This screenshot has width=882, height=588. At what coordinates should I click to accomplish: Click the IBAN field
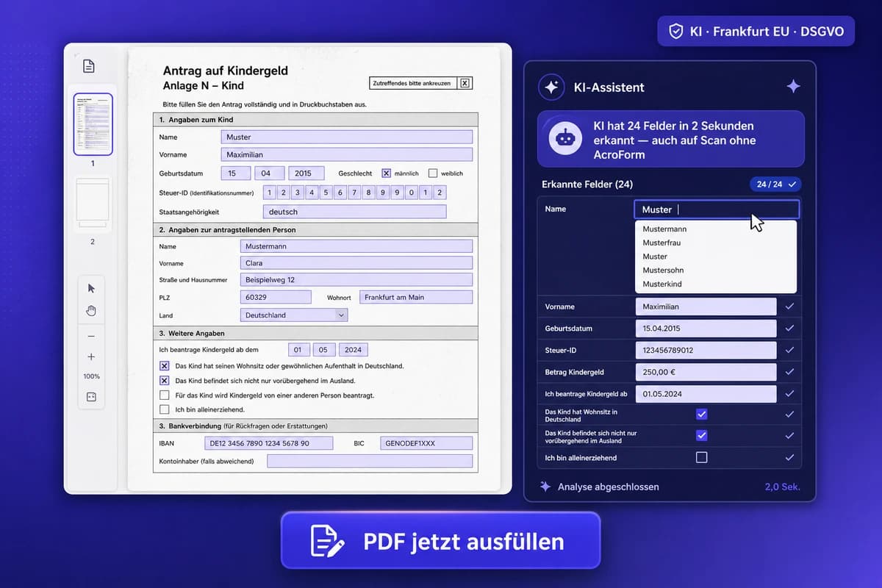269,443
